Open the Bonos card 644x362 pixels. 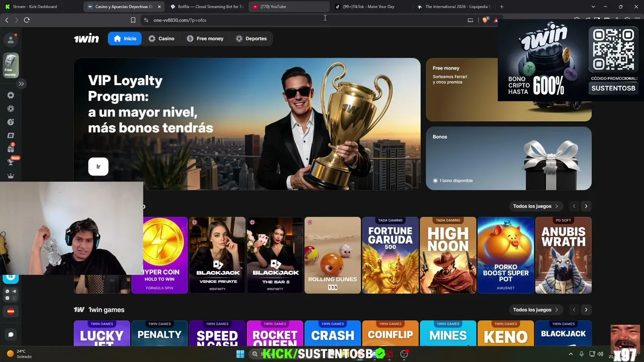[x=509, y=158]
